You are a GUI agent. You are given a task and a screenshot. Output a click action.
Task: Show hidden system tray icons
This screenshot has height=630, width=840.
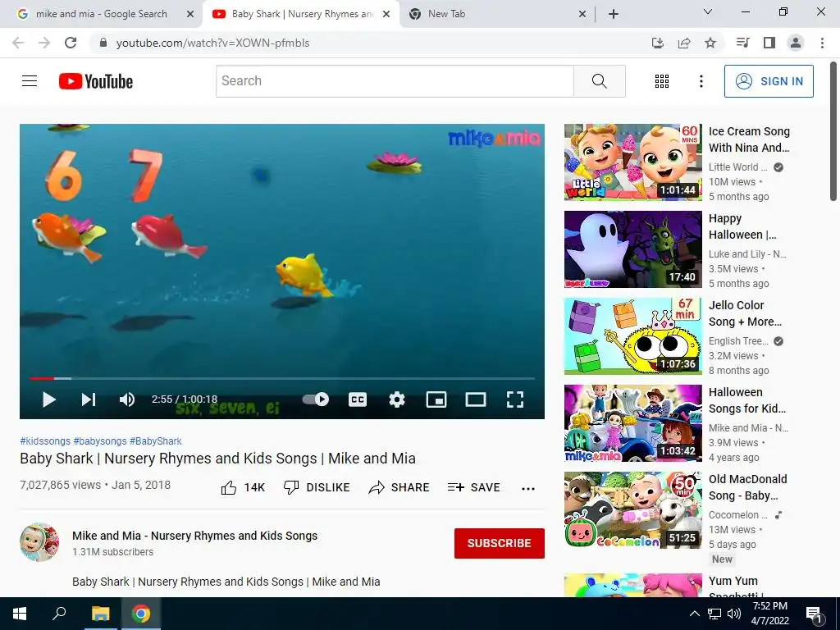click(x=694, y=614)
